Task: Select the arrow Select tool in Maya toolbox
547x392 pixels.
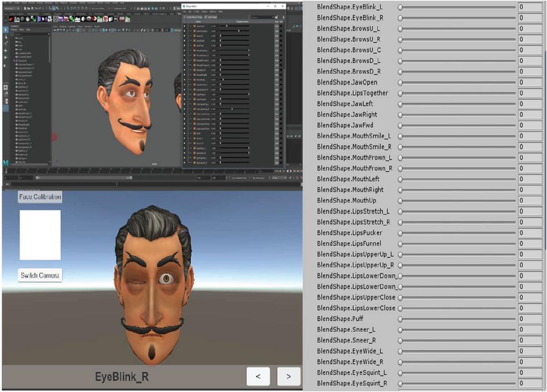Action: pyautogui.click(x=5, y=30)
